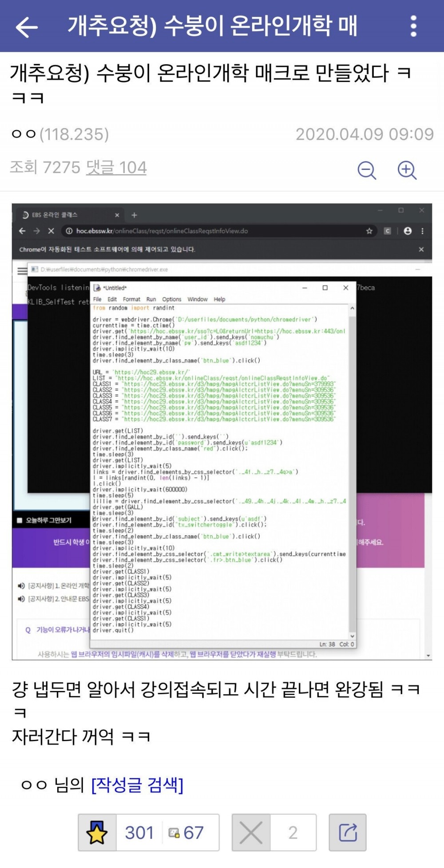
Task: Open the Chrome profile avatar icon
Action: tap(408, 231)
